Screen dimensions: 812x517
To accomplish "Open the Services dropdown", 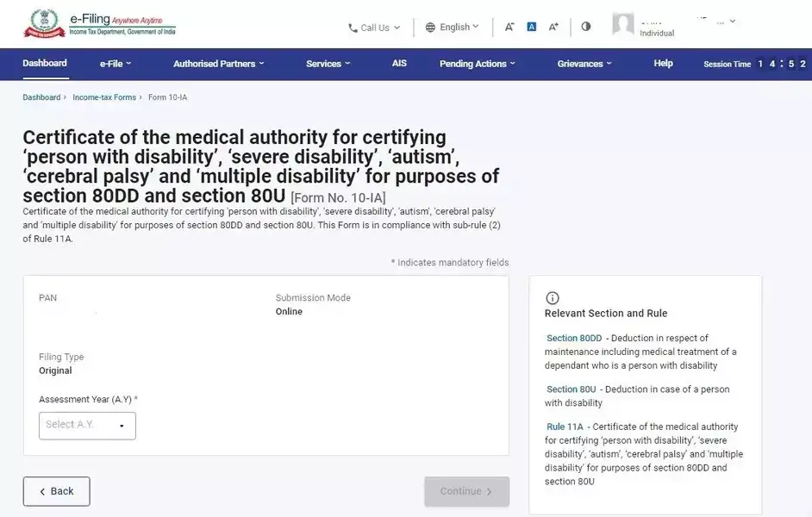I will click(328, 63).
